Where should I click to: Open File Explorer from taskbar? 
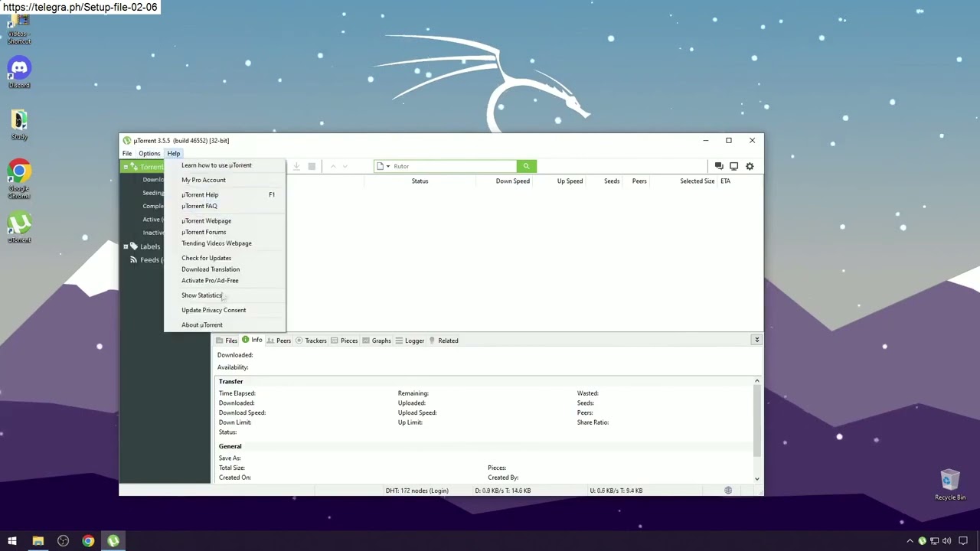pyautogui.click(x=38, y=541)
